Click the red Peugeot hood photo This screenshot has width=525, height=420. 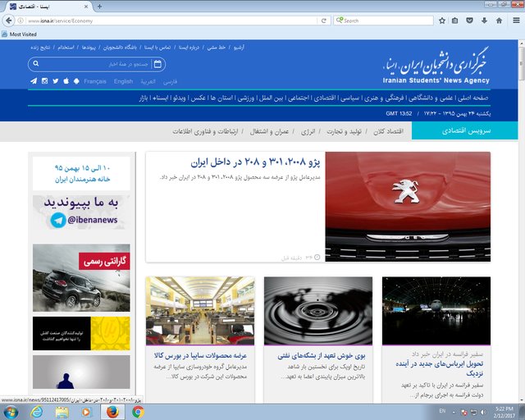[408, 207]
